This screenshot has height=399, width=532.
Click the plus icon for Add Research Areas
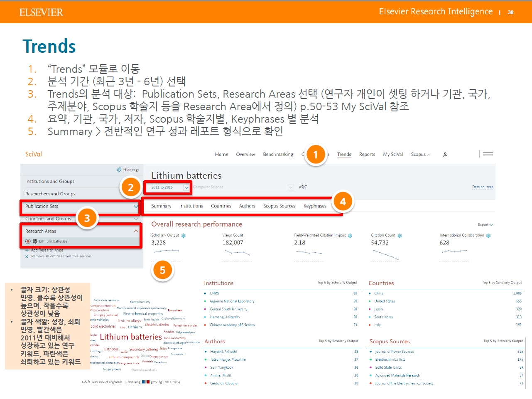[x=27, y=250]
